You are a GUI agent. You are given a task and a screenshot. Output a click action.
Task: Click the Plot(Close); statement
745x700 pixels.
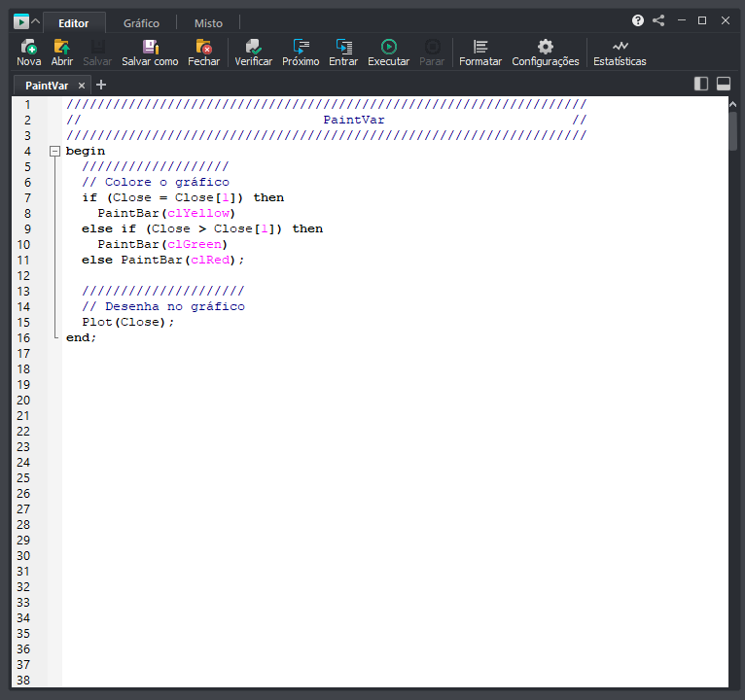coord(128,323)
